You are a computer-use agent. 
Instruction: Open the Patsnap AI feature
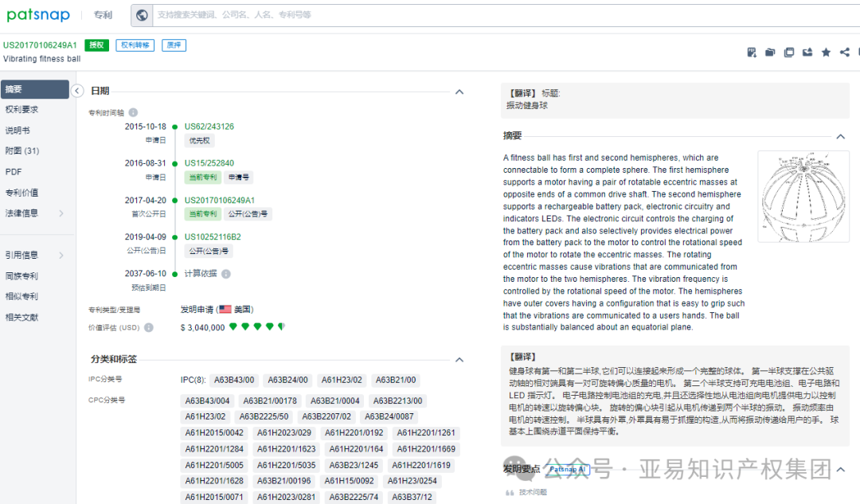click(567, 469)
